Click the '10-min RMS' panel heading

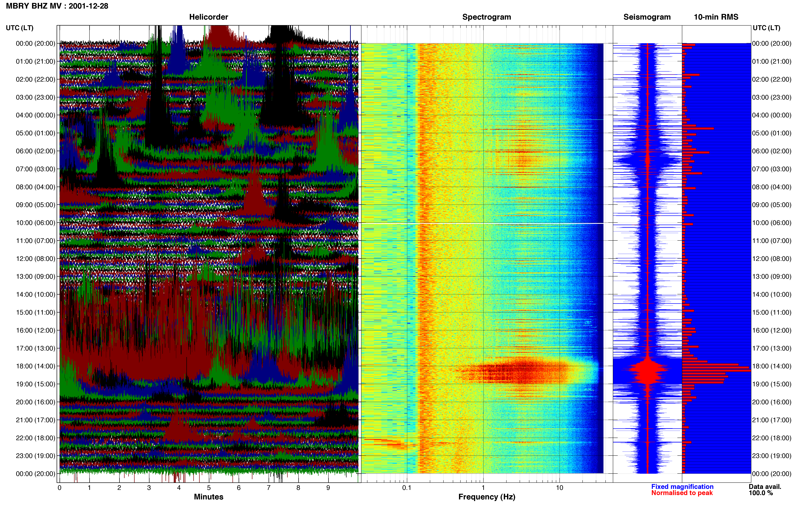716,17
